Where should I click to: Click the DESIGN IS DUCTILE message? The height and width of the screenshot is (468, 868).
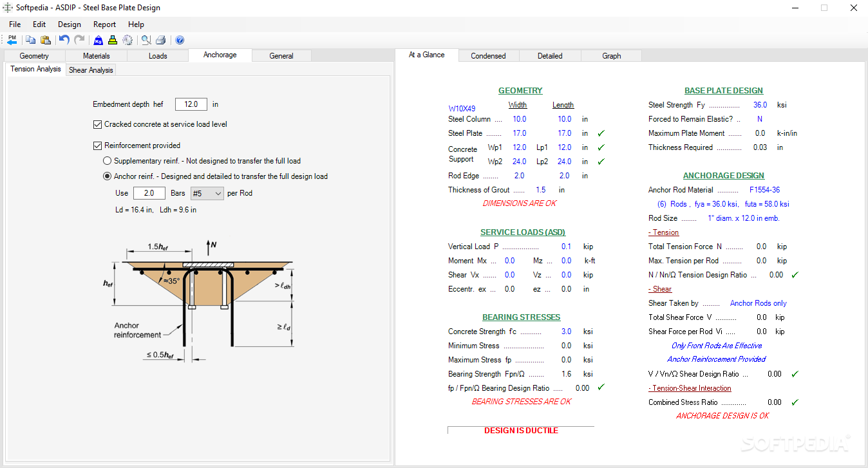tap(521, 431)
